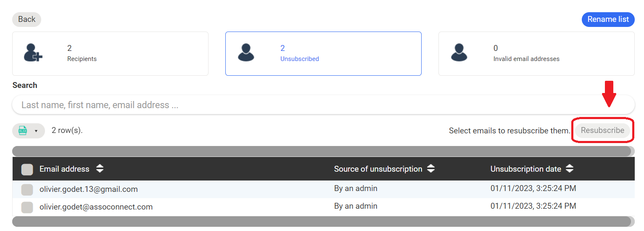Click the XLSX export file icon
Viewport: 644px width, 231px height.
[23, 131]
